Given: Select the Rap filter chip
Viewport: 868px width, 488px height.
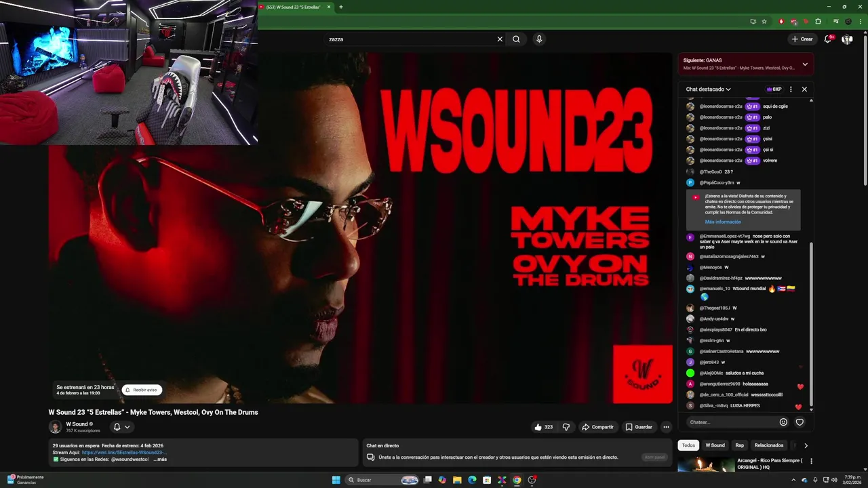Looking at the screenshot, I should pyautogui.click(x=740, y=445).
